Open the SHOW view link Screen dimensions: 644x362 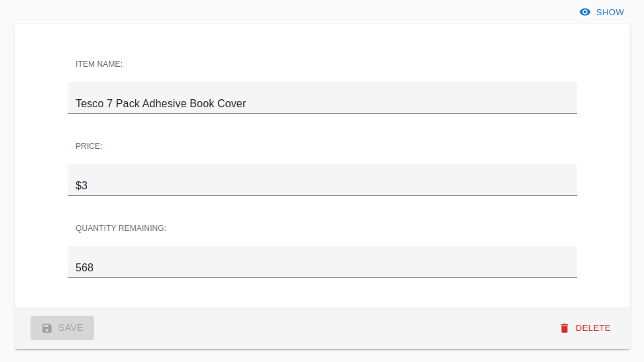(x=602, y=13)
